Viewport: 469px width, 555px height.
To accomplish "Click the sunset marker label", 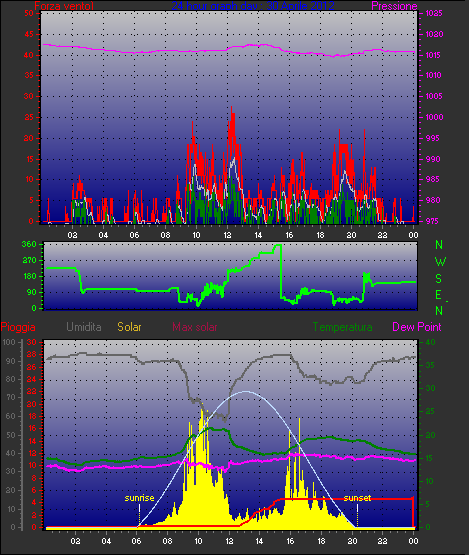I will pyautogui.click(x=357, y=498).
